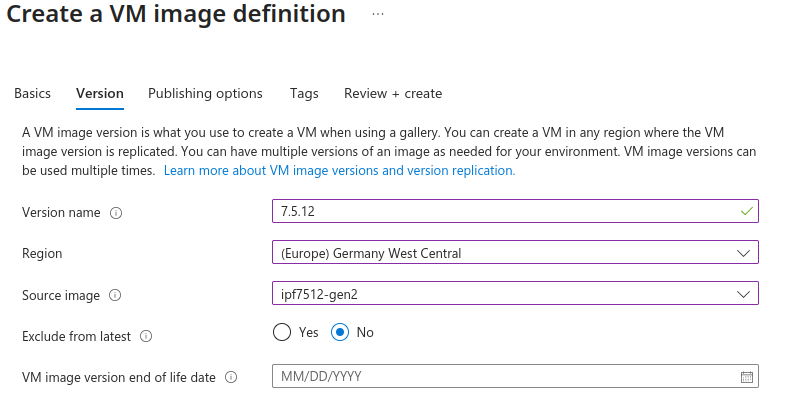The image size is (803, 415).
Task: Click the Source image info icon
Action: (116, 295)
